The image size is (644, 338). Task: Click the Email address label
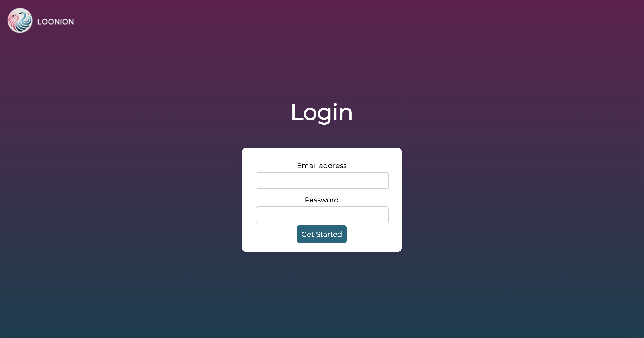(x=322, y=165)
